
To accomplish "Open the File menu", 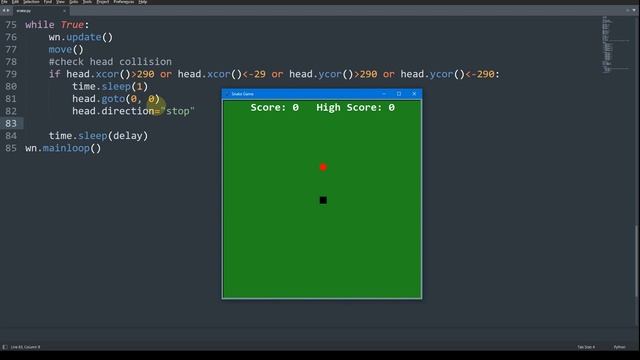I will [4, 2].
